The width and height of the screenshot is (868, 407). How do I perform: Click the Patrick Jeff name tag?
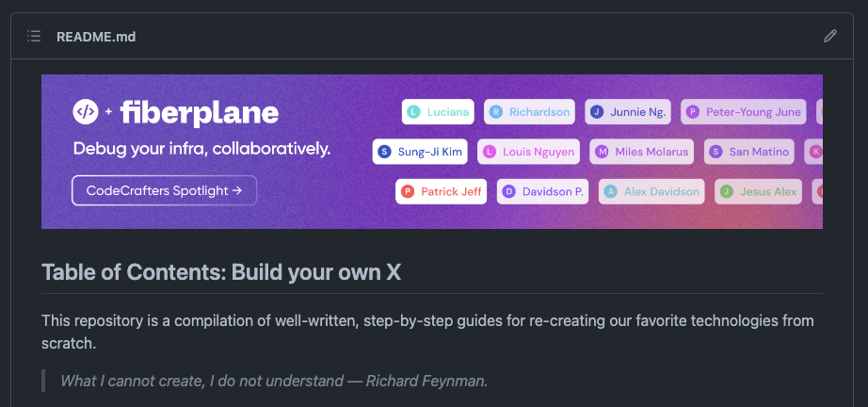[x=442, y=191]
